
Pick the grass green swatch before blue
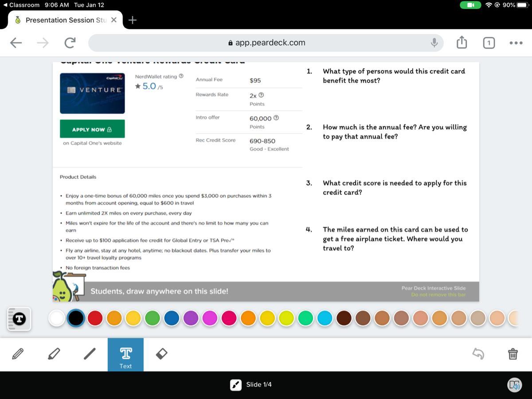153,318
